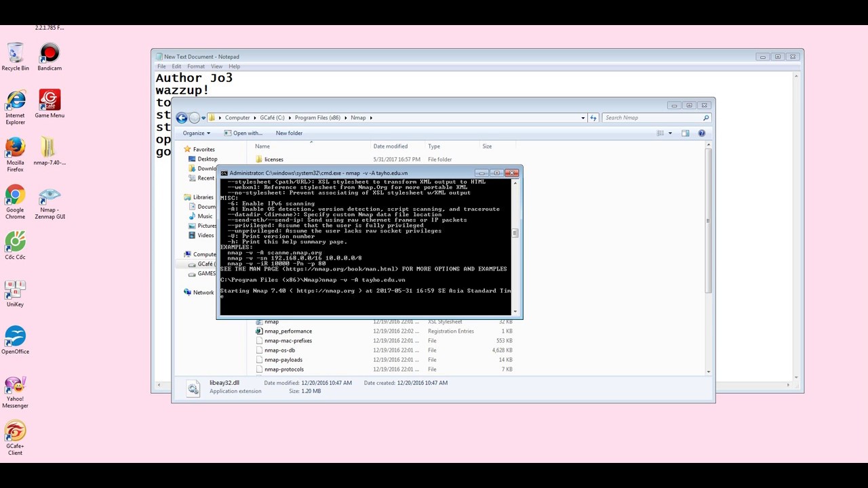The image size is (868, 488).
Task: Click the change view icon in Explorer
Action: [660, 134]
